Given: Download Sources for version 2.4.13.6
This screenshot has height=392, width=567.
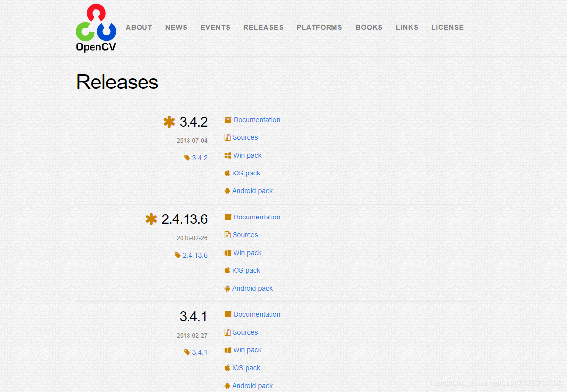Looking at the screenshot, I should coord(245,235).
